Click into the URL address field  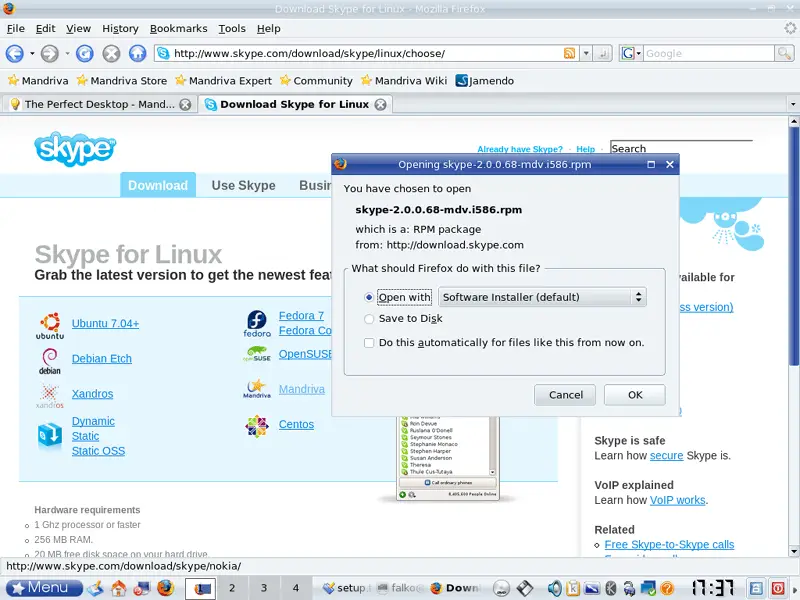click(x=365, y=53)
